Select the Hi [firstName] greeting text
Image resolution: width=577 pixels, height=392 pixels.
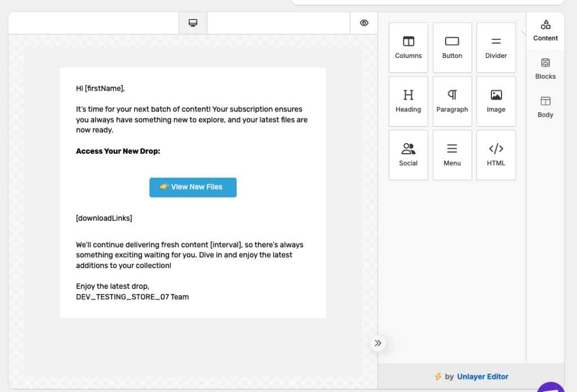pyautogui.click(x=100, y=88)
